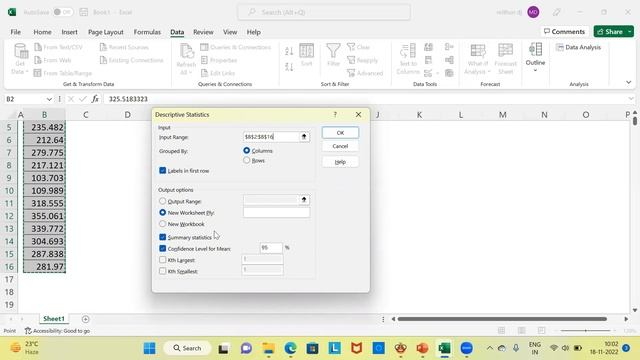Image resolution: width=640 pixels, height=360 pixels.
Task: Launch the Data Analysis tool
Action: pyautogui.click(x=578, y=47)
